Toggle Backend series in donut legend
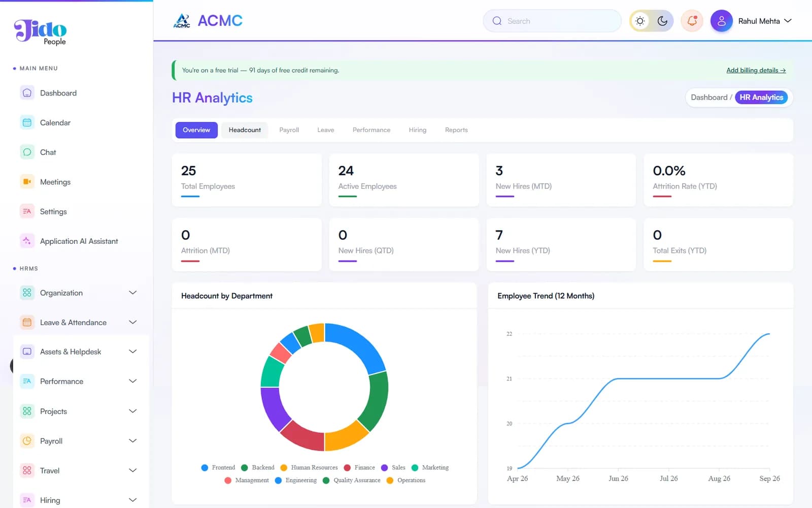The height and width of the screenshot is (508, 812). tap(258, 467)
